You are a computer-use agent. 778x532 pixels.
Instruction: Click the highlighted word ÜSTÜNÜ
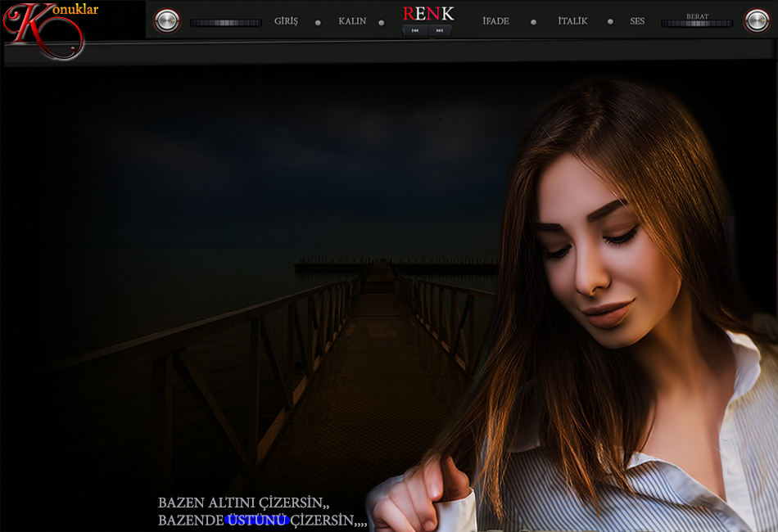click(x=256, y=520)
